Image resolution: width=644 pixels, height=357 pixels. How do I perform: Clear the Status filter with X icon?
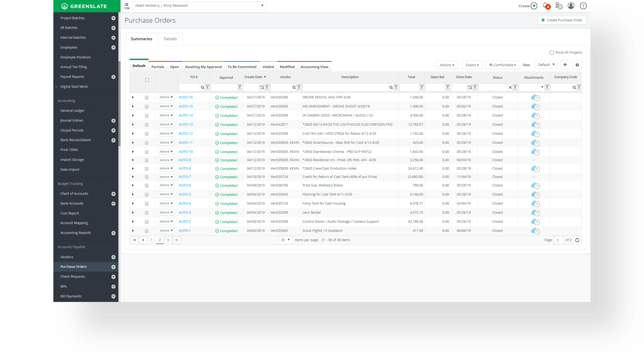point(510,88)
